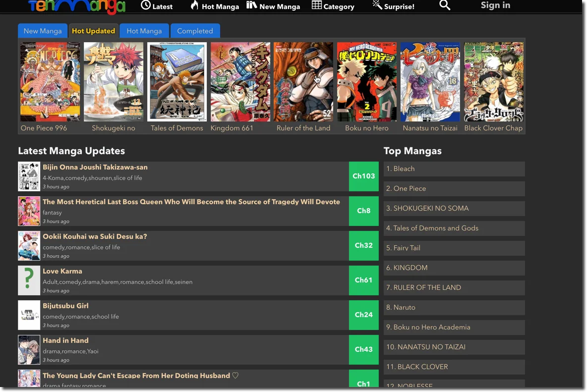Open New Manga in top navigation
587x392 pixels.
point(280,7)
